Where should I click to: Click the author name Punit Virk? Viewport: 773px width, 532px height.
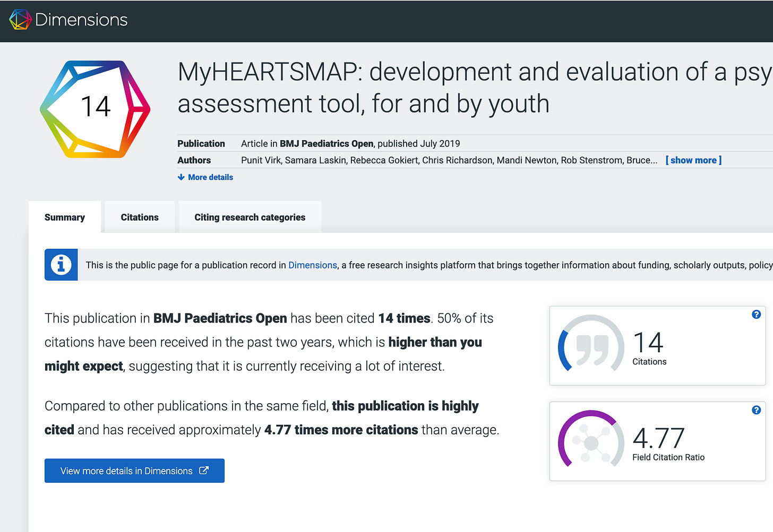(261, 160)
